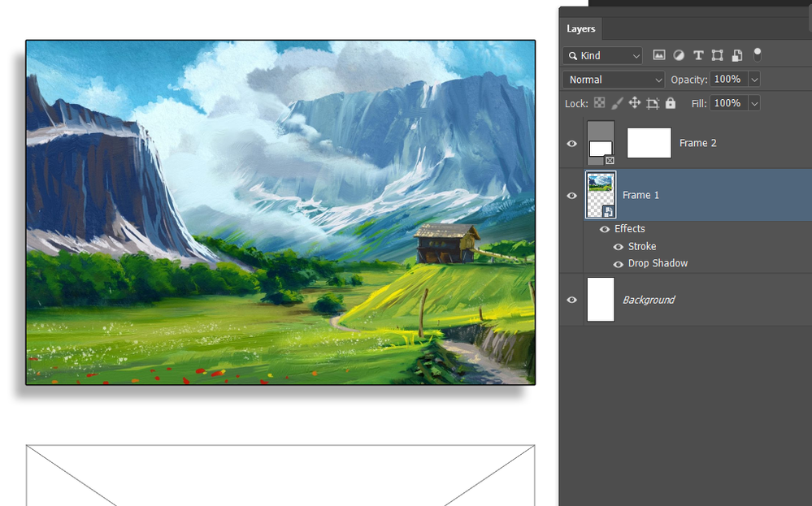The width and height of the screenshot is (812, 506).
Task: Lock transparent pixels icon
Action: click(x=599, y=103)
